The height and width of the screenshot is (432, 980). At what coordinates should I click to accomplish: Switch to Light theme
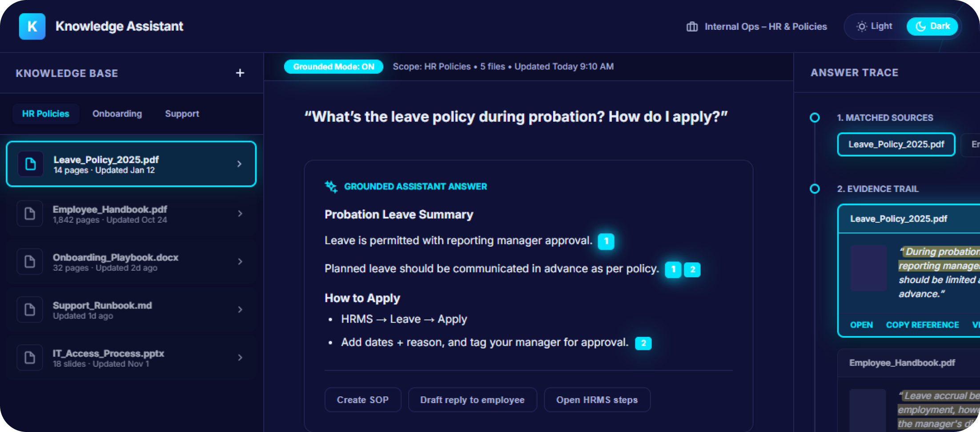coord(874,26)
